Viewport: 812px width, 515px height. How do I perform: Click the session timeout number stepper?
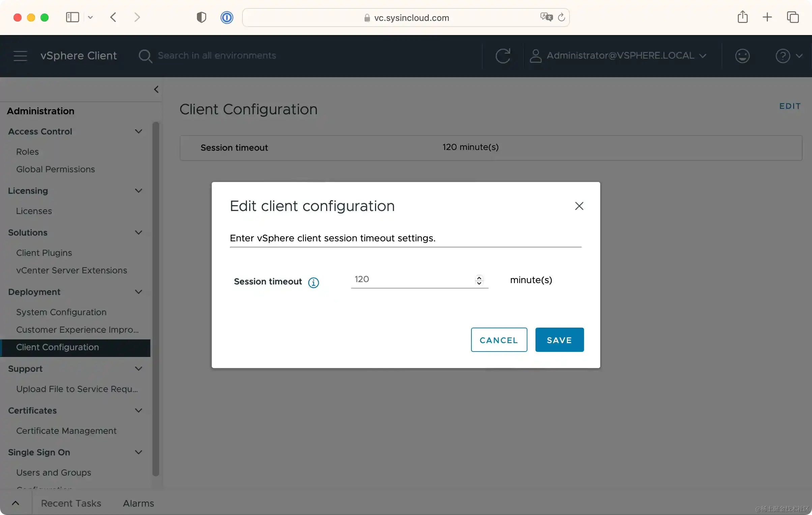[x=479, y=280]
